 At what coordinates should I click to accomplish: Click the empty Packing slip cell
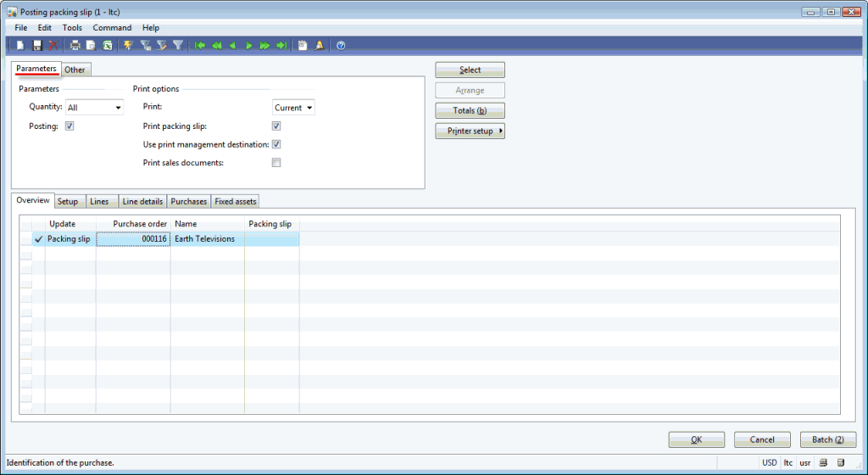pyautogui.click(x=272, y=239)
